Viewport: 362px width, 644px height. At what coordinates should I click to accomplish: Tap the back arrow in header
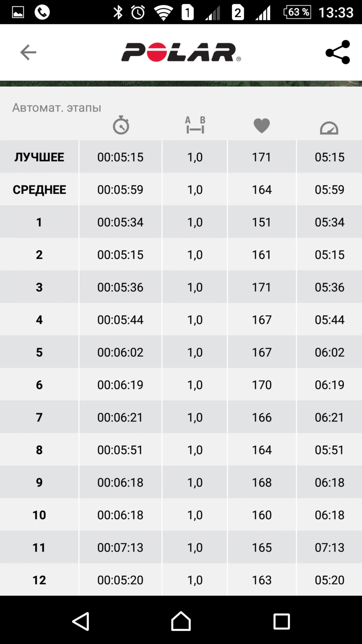coord(28,53)
